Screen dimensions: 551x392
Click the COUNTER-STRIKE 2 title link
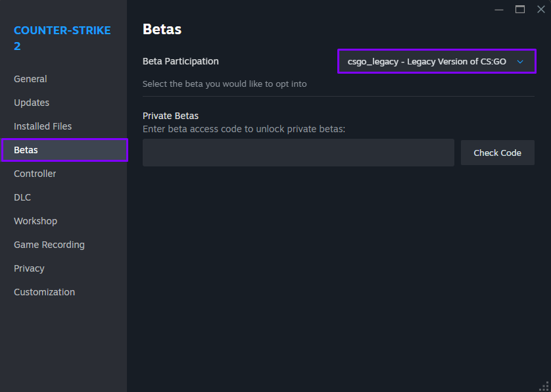point(62,38)
